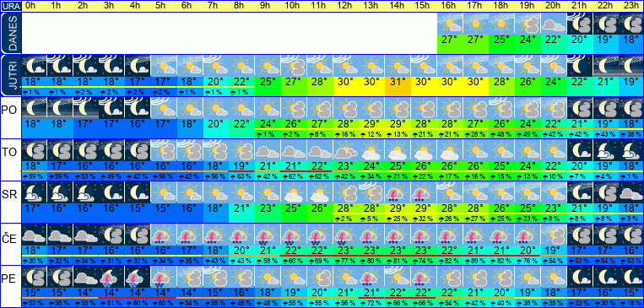Image resolution: width=644 pixels, height=308 pixels.
Task: Click the 89% rain probability in ČE row
Action: (x=475, y=262)
